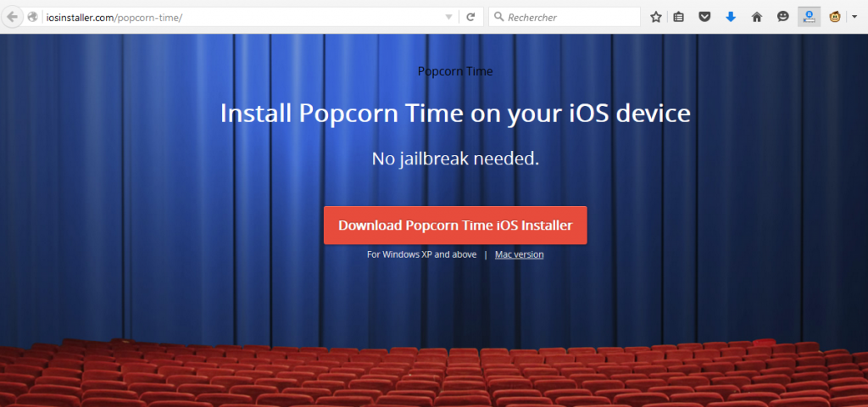
Task: Focus the address bar showing iosinstaller.com/popcorn-time/
Action: (x=241, y=17)
